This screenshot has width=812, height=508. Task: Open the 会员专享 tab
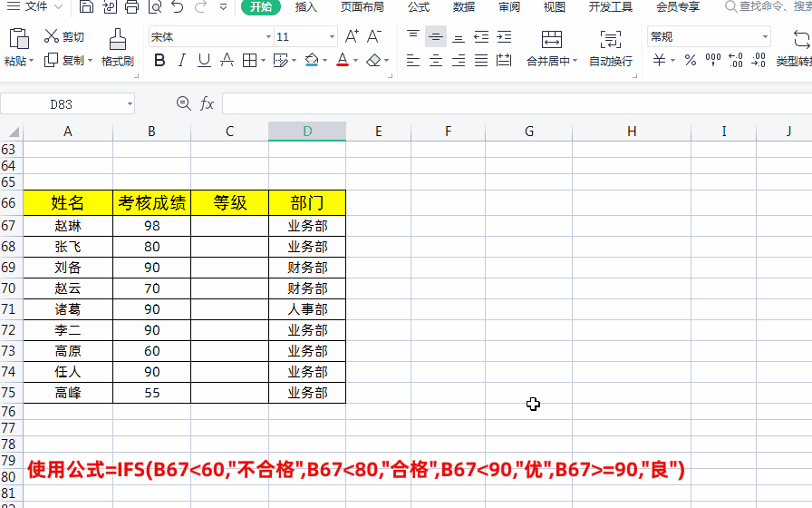(678, 6)
